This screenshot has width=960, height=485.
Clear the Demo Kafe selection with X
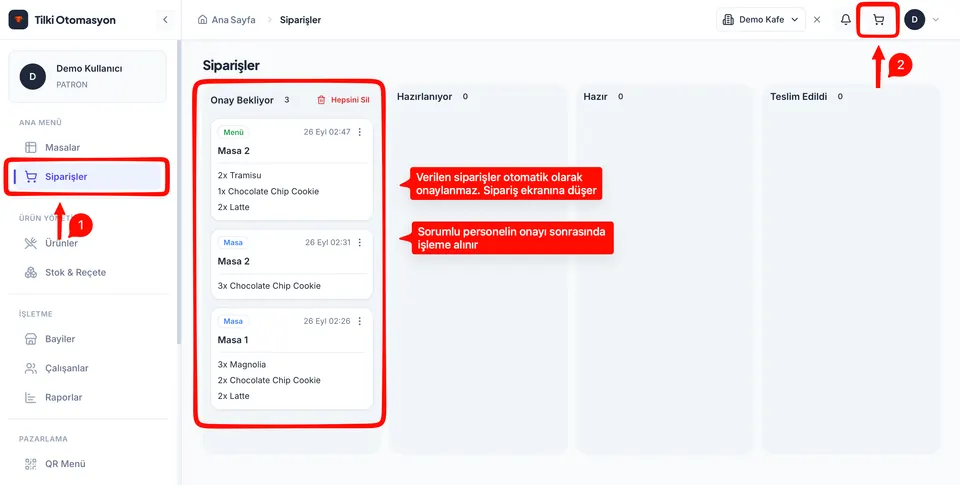[x=817, y=20]
